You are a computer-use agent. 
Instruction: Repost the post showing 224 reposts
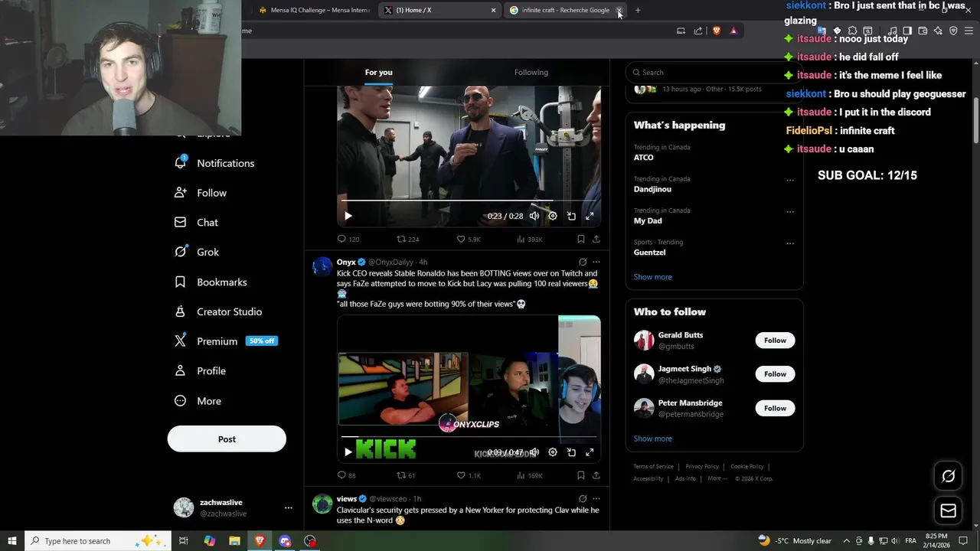coord(407,240)
